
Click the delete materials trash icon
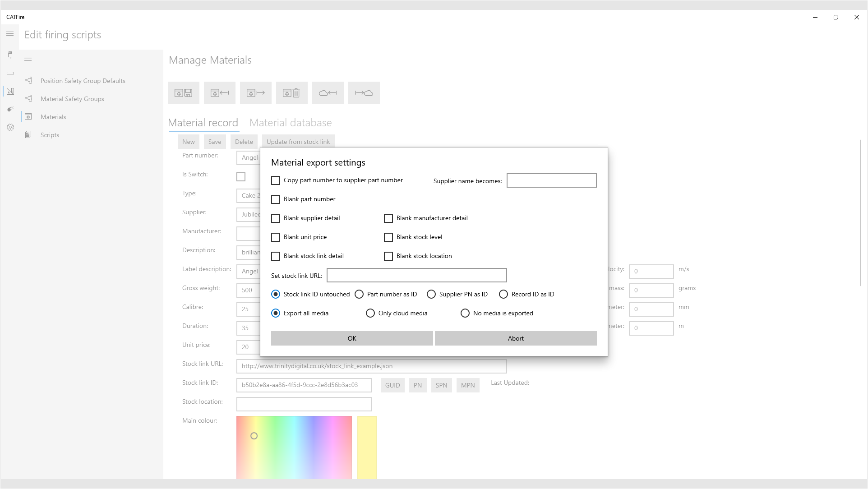(292, 93)
